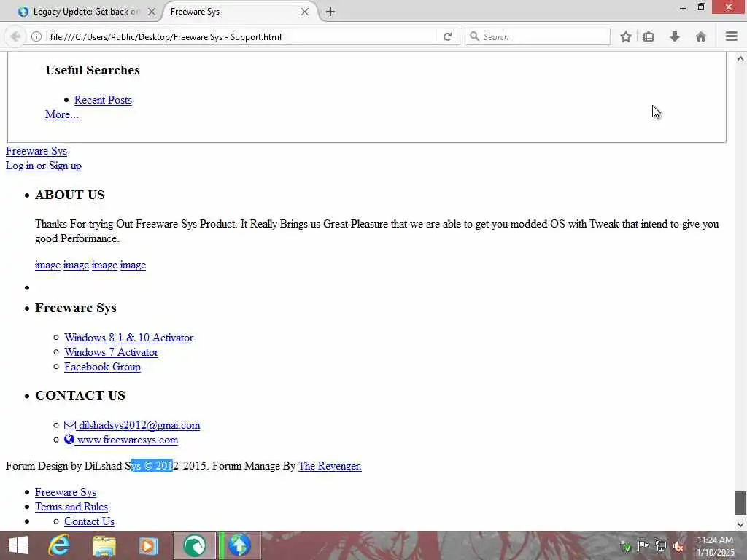747x560 pixels.
Task: Open File Explorer from taskbar
Action: [x=104, y=545]
